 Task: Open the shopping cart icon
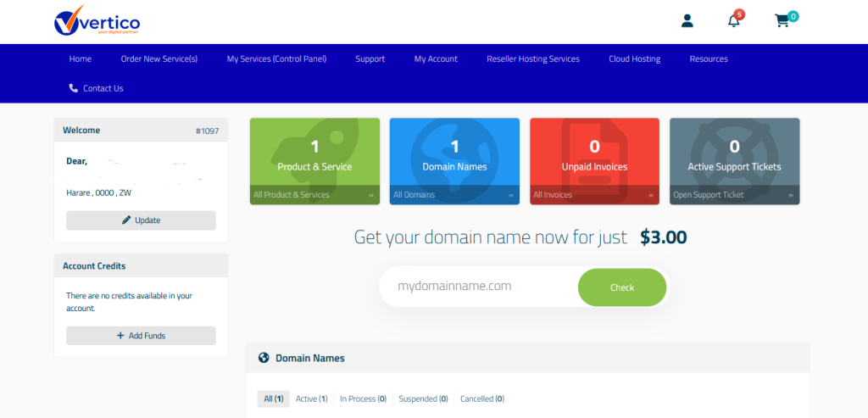(x=782, y=21)
